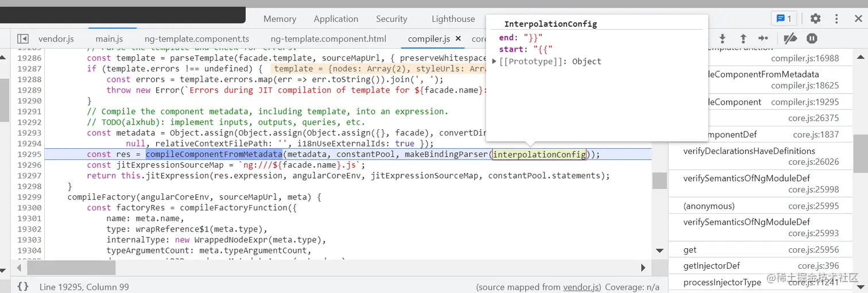The image size is (868, 293).
Task: Click the end: "}}" property in popup
Action: tap(521, 38)
